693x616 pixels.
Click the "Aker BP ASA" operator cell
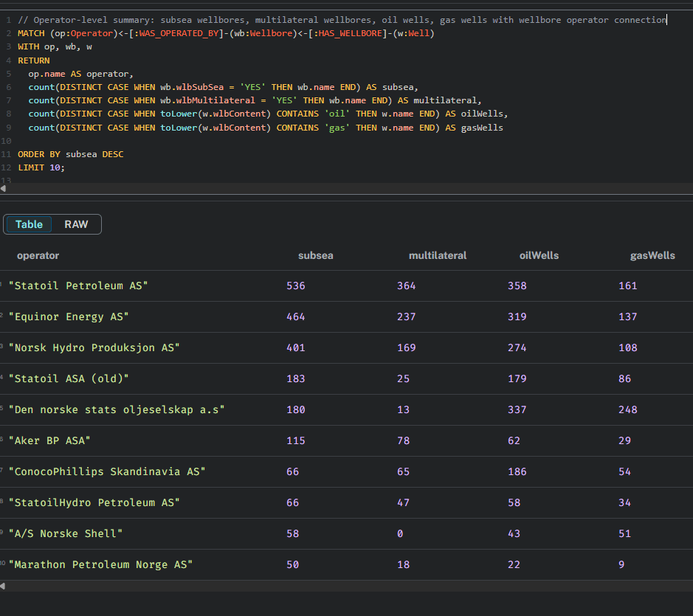tap(49, 440)
